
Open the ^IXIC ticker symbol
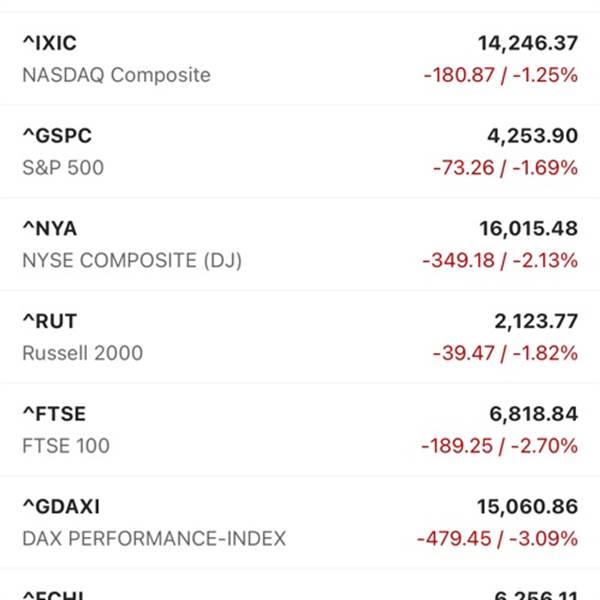[49, 43]
